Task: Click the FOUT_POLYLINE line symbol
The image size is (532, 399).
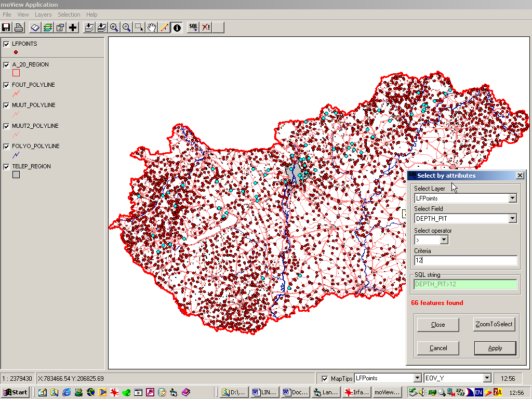Action: (16, 94)
